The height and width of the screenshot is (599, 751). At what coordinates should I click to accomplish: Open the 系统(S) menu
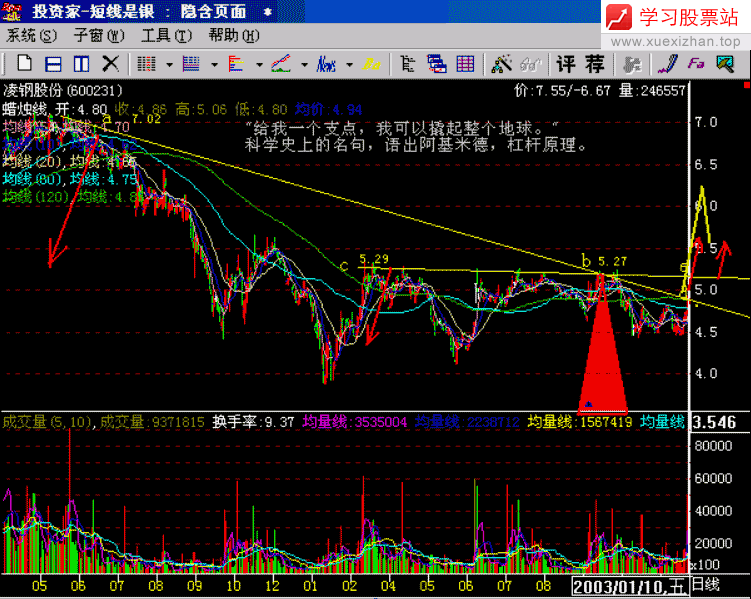(x=32, y=35)
